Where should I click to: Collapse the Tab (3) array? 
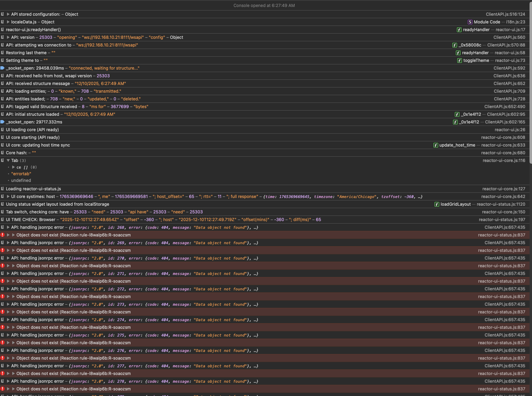tap(8, 161)
